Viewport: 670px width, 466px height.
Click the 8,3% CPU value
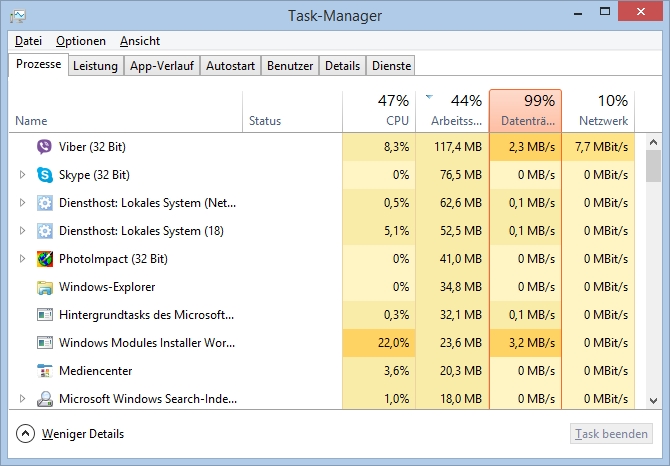(x=397, y=147)
